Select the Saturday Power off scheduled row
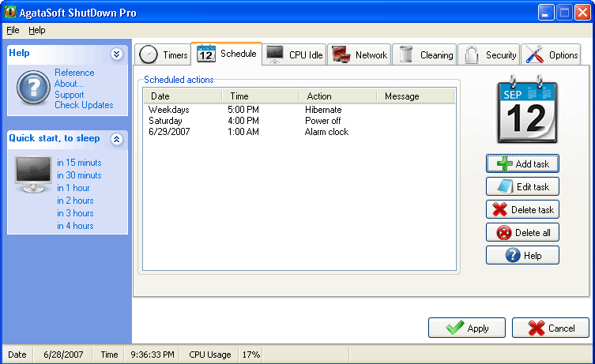Viewport: 595px width, 364px height. point(299,121)
